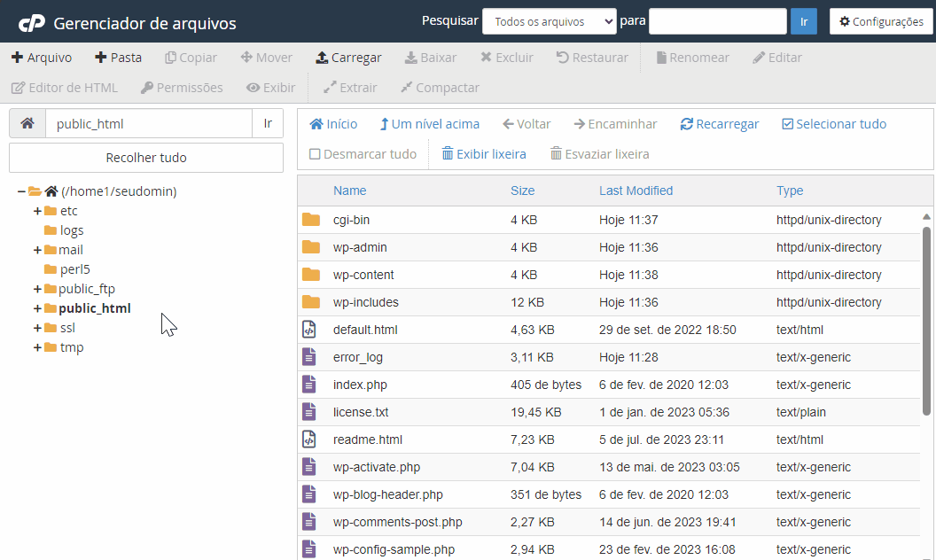This screenshot has height=560, width=936.
Task: Click the search text input field
Action: [x=718, y=21]
